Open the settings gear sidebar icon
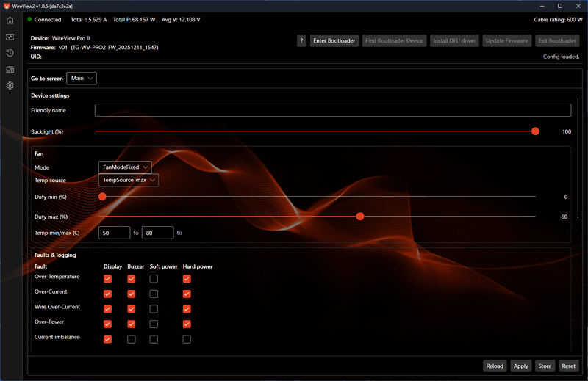Screen dimensions: 588x381 coord(10,86)
